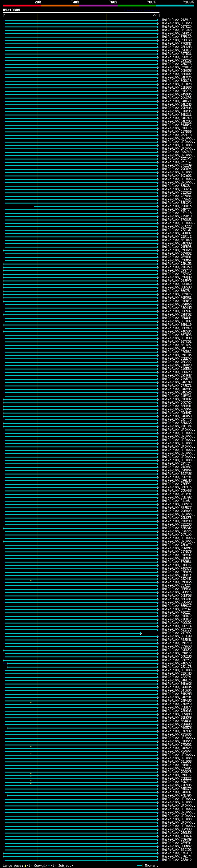Screen dimensions: 197x868
Task: Click the truncated alignment arrowhead for UniRef100_Q4T9R7
Action: pos(141,633)
